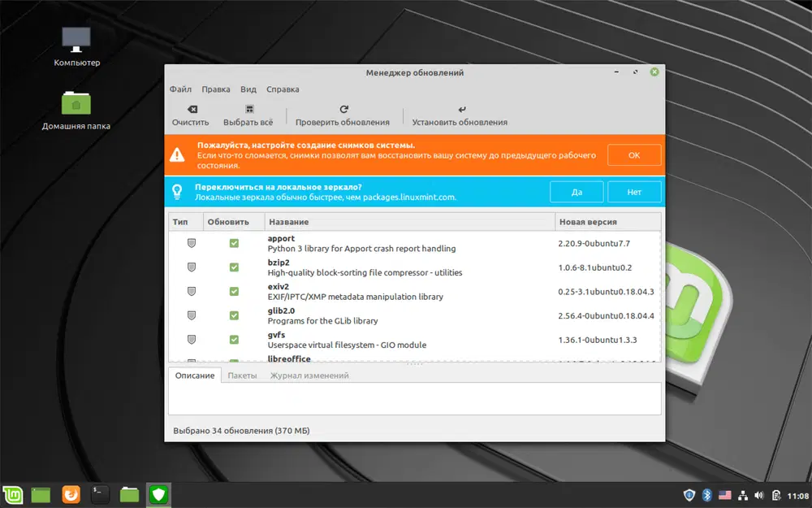Click the Bluetooth icon in system tray

click(707, 494)
